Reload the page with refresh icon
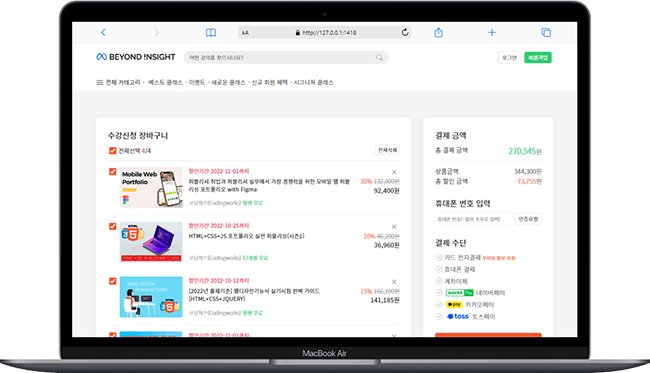The height and width of the screenshot is (373, 650). tap(405, 32)
